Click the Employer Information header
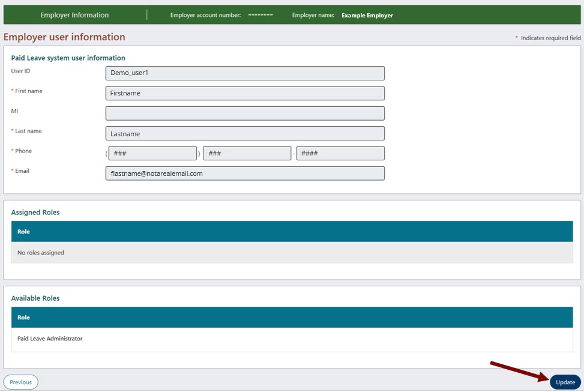This screenshot has height=392, width=584. (74, 14)
